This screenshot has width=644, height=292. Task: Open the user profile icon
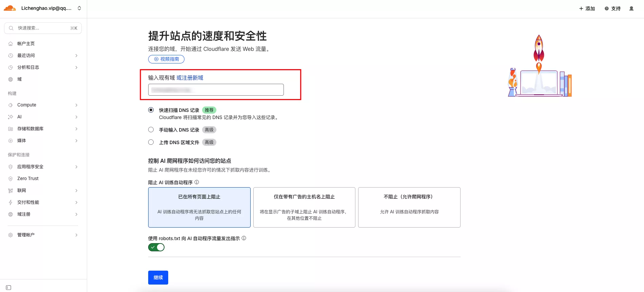click(631, 8)
